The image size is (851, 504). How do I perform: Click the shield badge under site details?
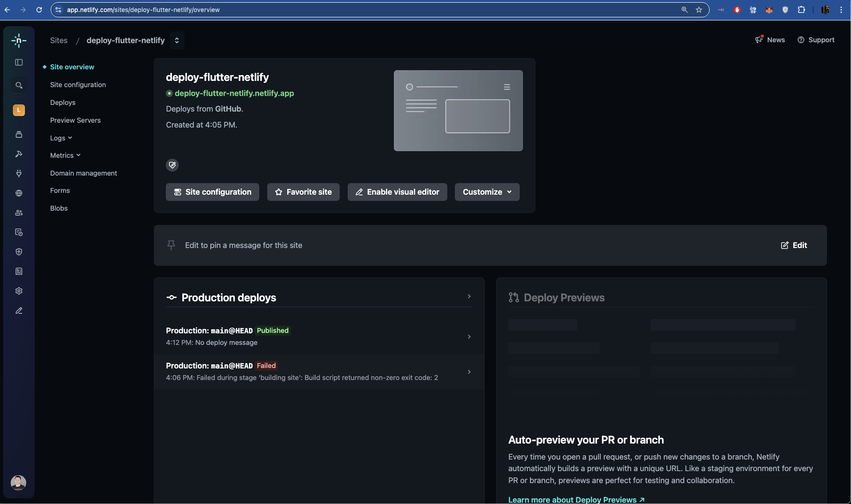tap(172, 165)
